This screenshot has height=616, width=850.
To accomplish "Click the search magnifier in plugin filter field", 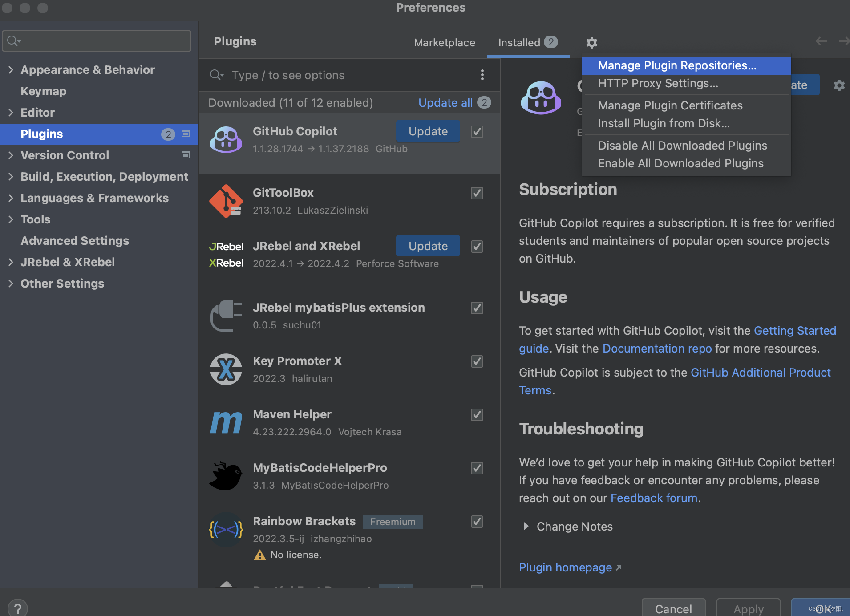I will pyautogui.click(x=217, y=75).
